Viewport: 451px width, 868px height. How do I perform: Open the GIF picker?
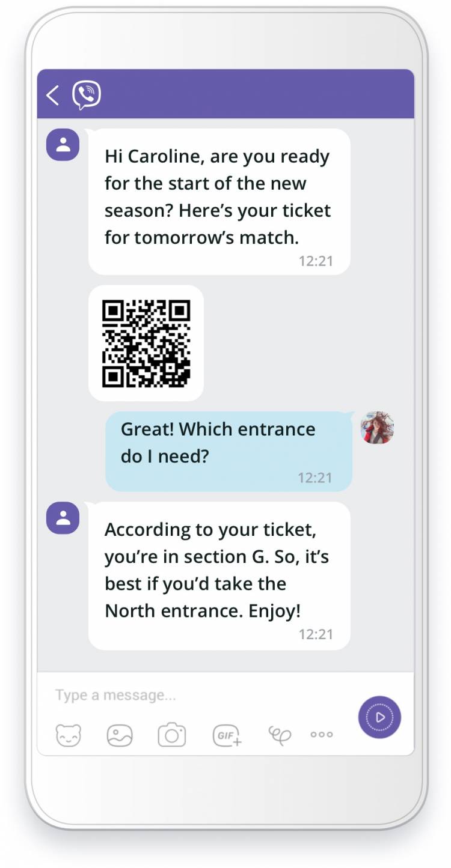(x=227, y=735)
